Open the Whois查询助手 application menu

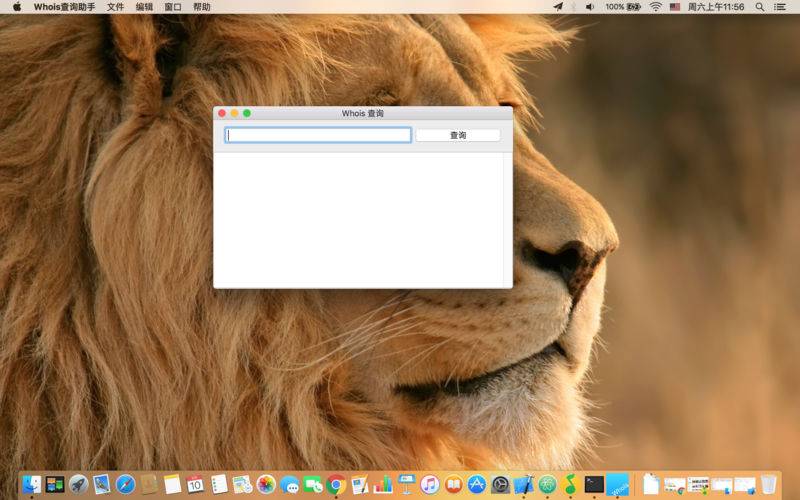(x=65, y=7)
